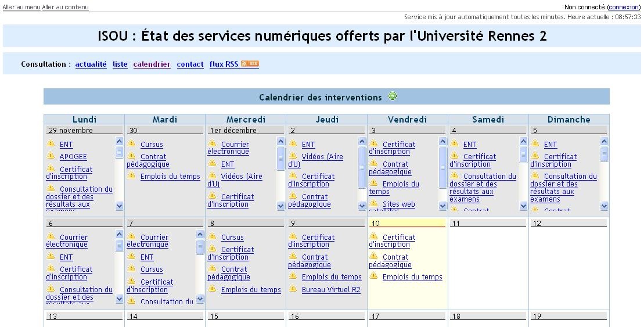Click warning icon next to Cursus on the 30th
This screenshot has width=644, height=327.
click(x=131, y=144)
